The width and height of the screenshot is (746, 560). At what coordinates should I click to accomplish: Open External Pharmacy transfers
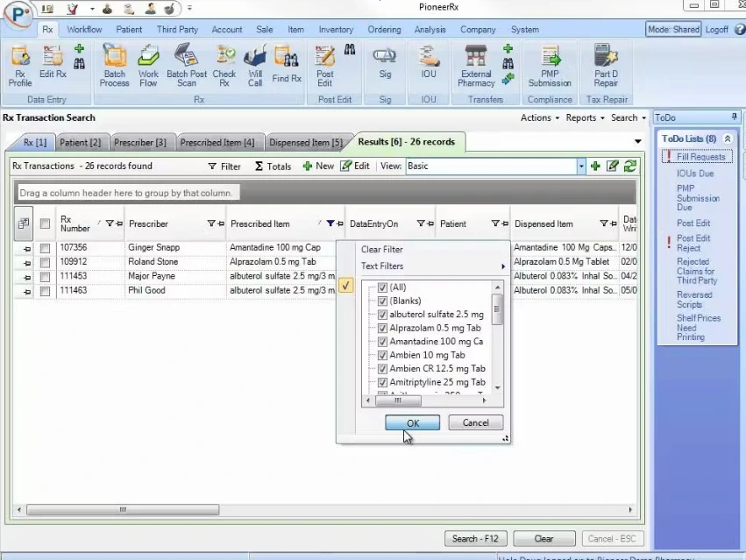(x=476, y=67)
